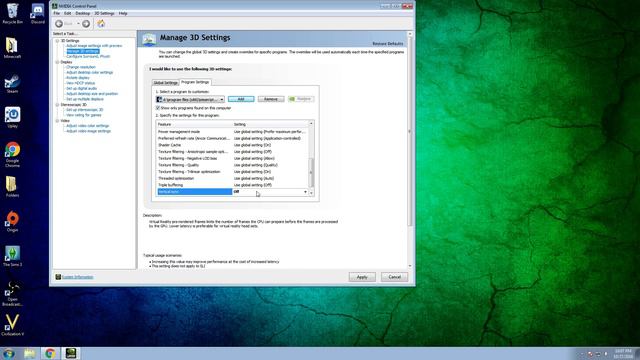This screenshot has height=360, width=640.
Task: Open the program selection combo box
Action: point(190,99)
